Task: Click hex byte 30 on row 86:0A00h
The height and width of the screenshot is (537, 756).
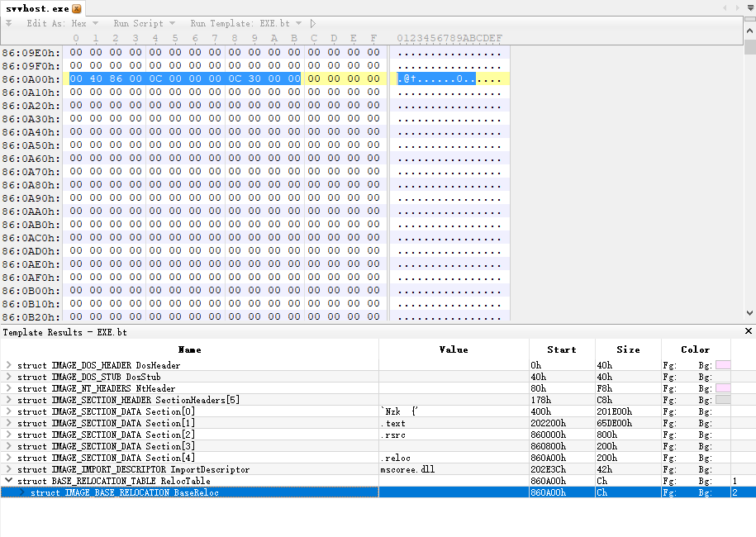Action: (x=254, y=78)
